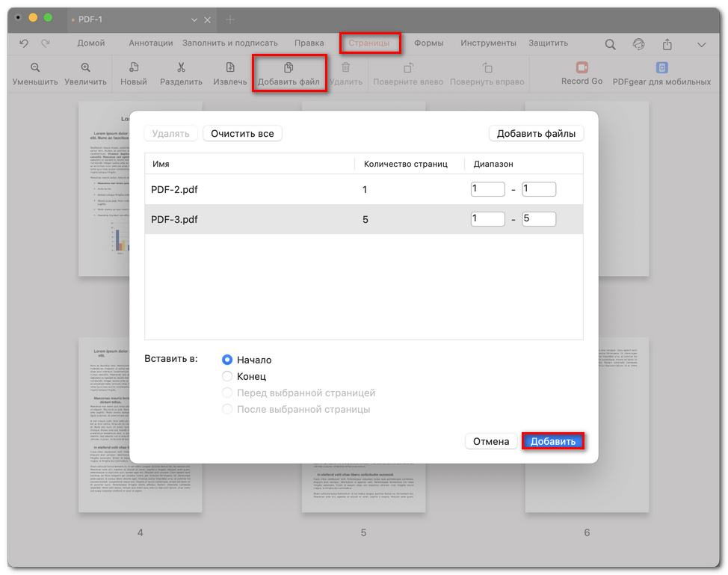Click the Новый new page icon
The image size is (728, 575).
[134, 68]
